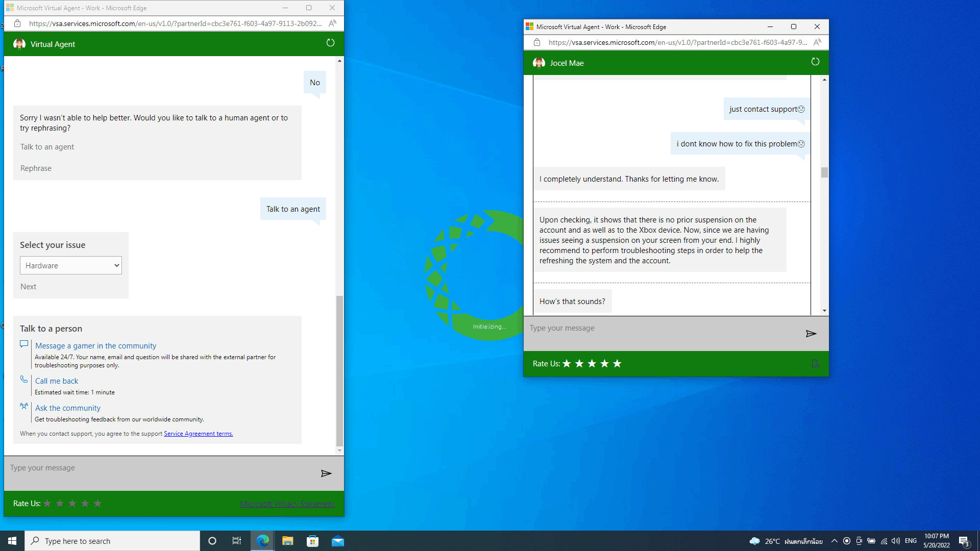Open Task View on taskbar
Screen dimensions: 980x551
237,541
